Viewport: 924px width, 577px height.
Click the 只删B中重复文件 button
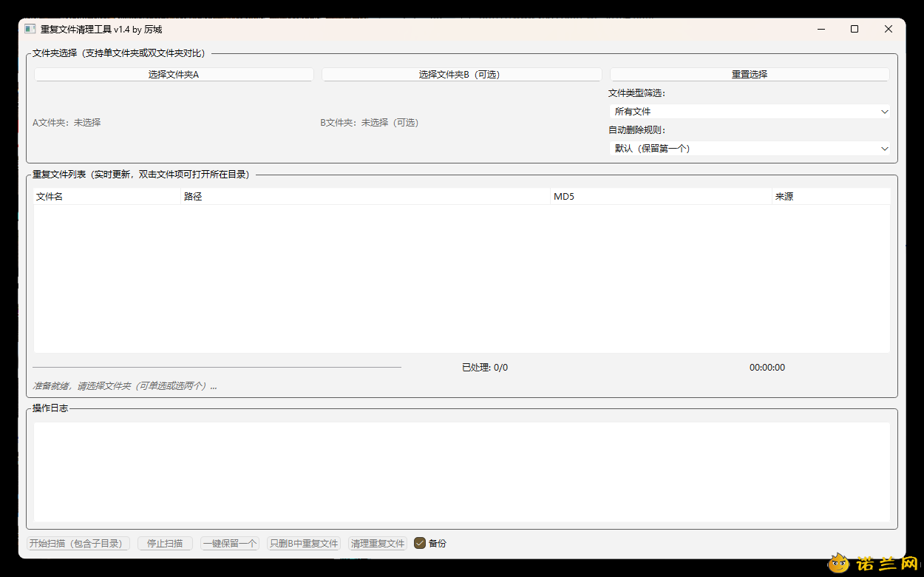(304, 544)
